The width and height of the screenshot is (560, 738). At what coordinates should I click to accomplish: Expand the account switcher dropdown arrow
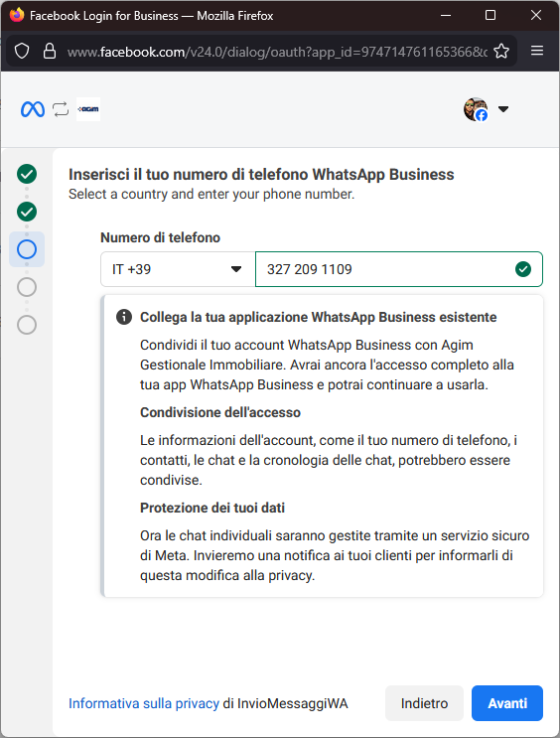503,109
